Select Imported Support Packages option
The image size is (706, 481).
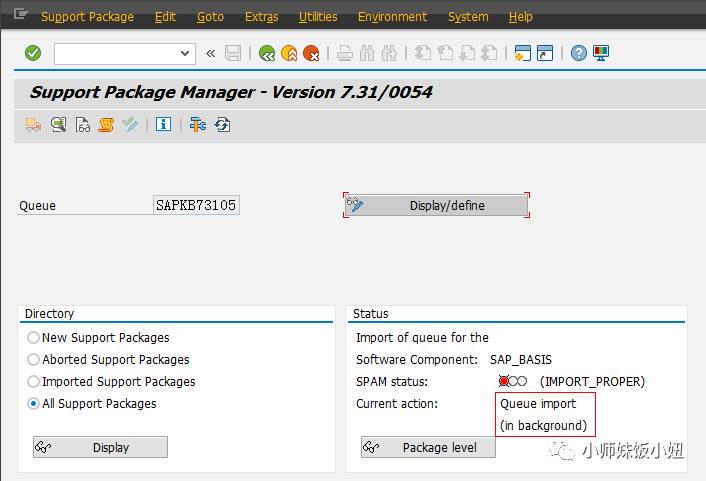pos(34,382)
